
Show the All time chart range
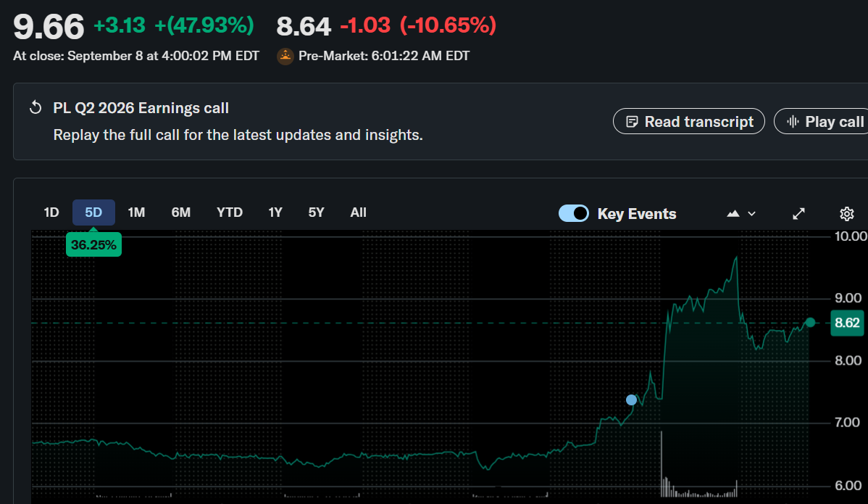pyautogui.click(x=358, y=212)
